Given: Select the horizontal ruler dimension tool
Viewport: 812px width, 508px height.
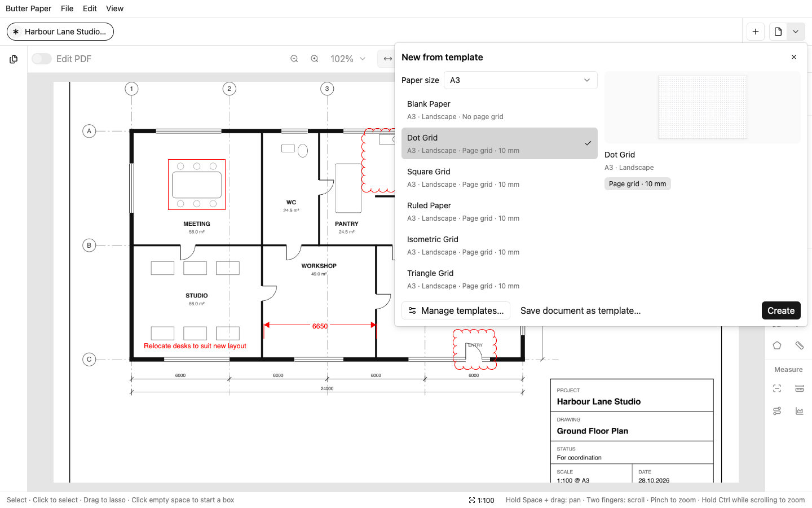Looking at the screenshot, I should 800,388.
